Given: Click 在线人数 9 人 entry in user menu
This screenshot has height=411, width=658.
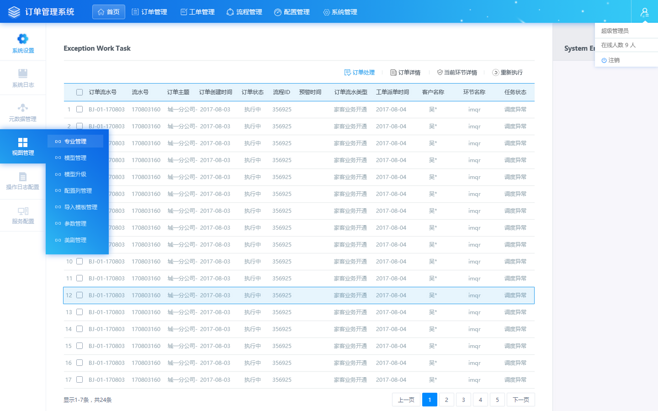Looking at the screenshot, I should 618,45.
